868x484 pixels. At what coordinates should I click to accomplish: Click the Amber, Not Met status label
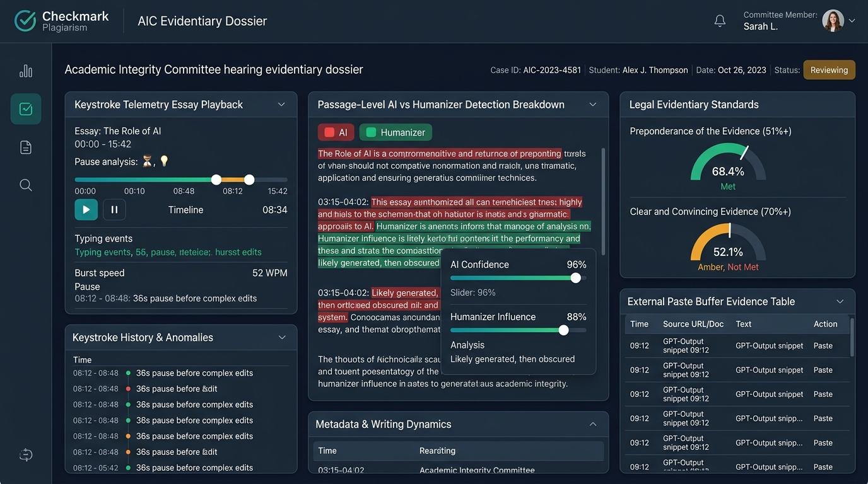728,267
